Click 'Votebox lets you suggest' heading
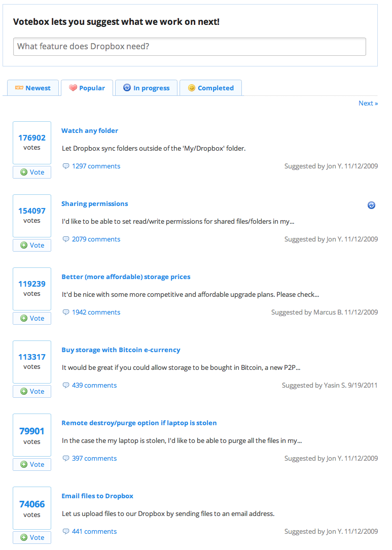392x550 pixels. click(x=116, y=22)
